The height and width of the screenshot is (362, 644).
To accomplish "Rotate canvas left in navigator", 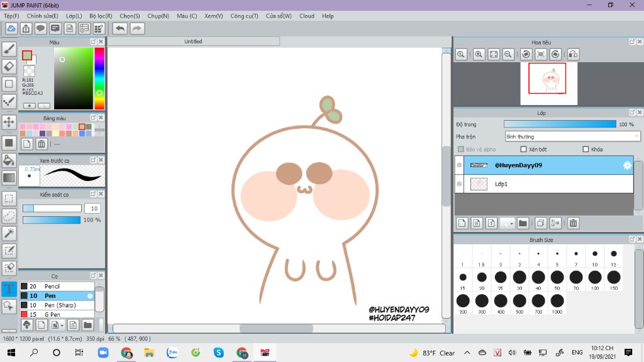I will pyautogui.click(x=526, y=54).
